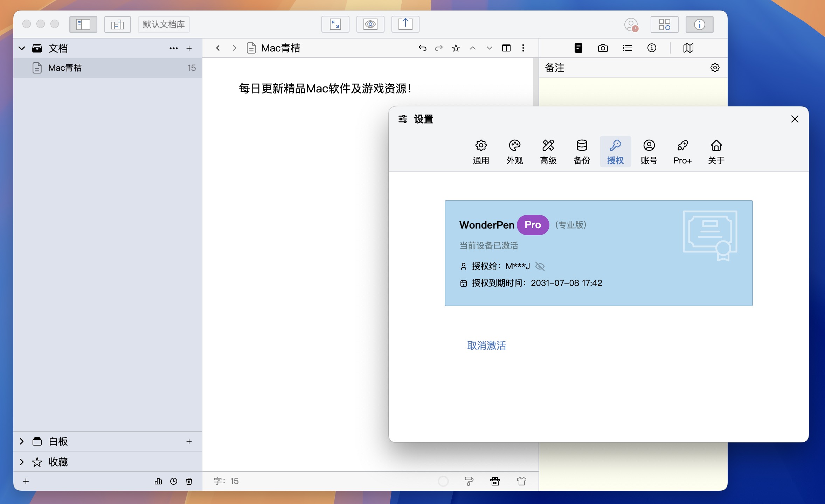Open the 高级 settings tab
825x504 pixels.
point(548,152)
